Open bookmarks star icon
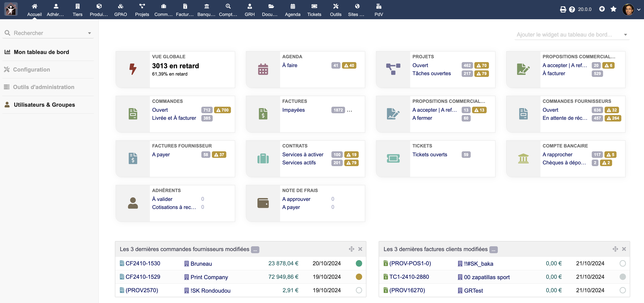 tap(613, 9)
